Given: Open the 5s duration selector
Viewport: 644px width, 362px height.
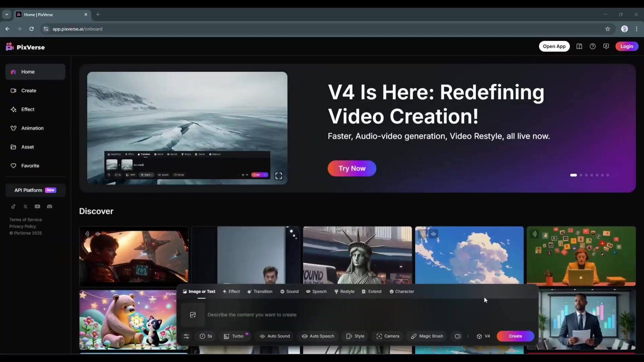Looking at the screenshot, I should click(206, 336).
